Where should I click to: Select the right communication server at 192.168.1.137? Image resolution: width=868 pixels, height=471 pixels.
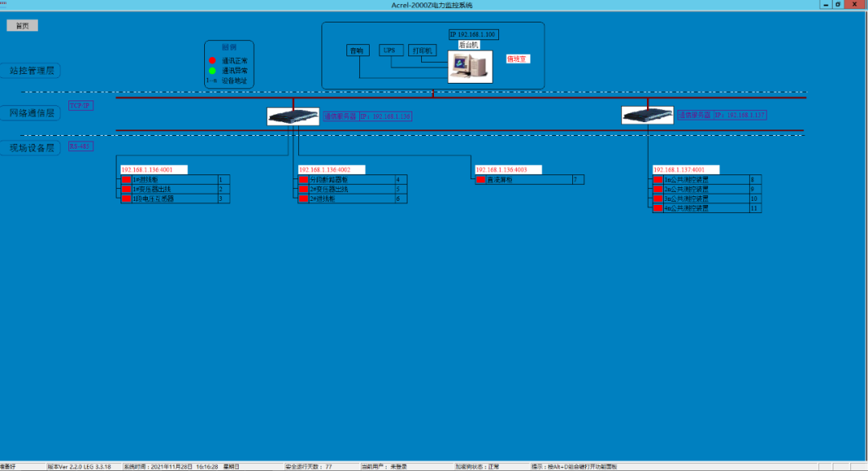[647, 114]
